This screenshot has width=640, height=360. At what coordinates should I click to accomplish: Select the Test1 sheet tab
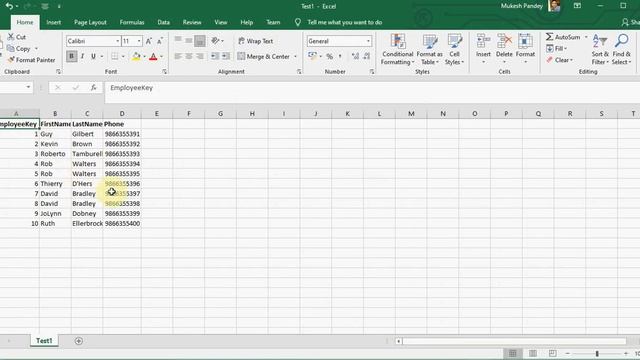click(44, 340)
